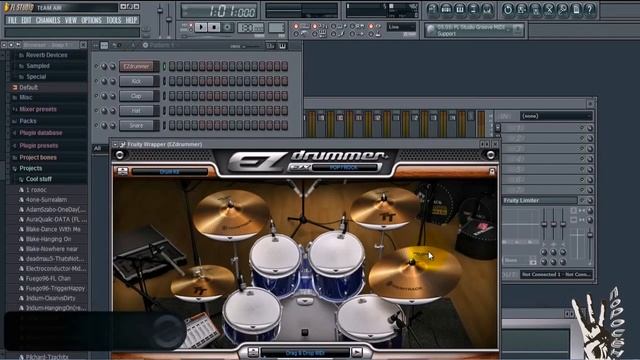The image size is (640, 360).
Task: Click the icon left of Drag & Drop MIDI
Action: (253, 352)
